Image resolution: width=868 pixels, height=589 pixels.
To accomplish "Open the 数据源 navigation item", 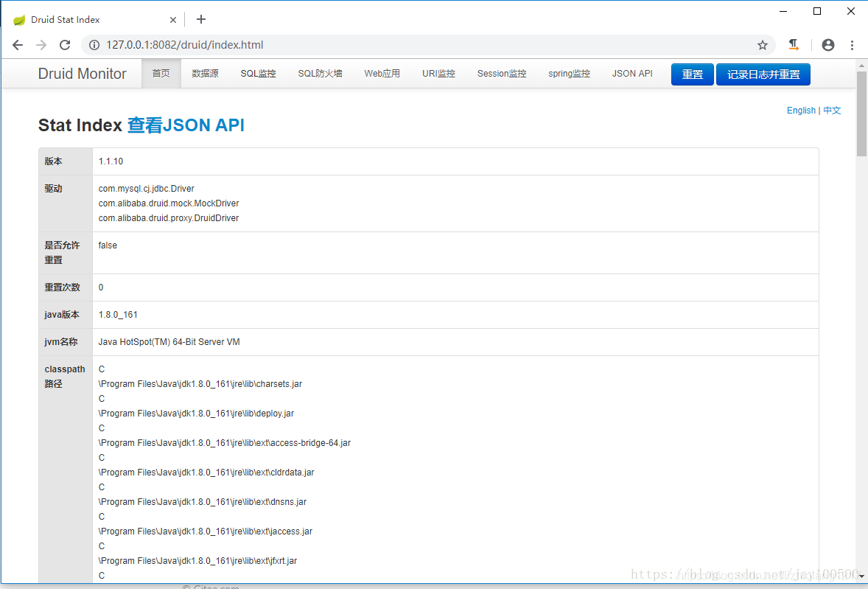I will (205, 74).
